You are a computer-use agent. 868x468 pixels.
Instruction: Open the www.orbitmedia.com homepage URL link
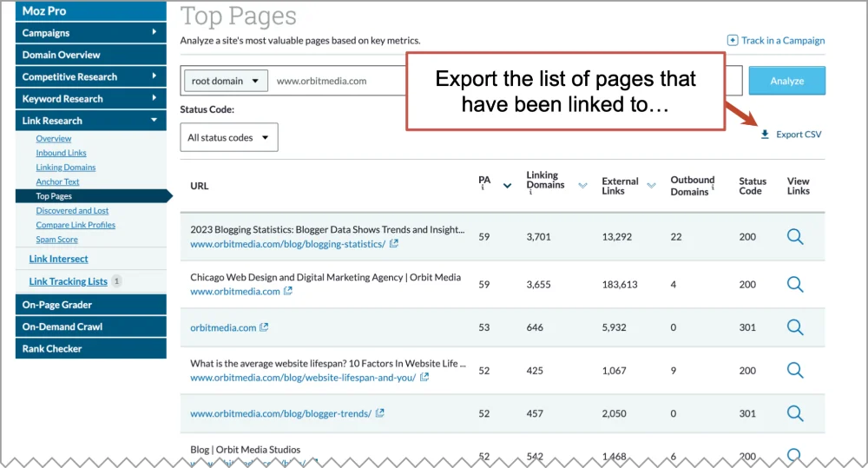(x=235, y=292)
